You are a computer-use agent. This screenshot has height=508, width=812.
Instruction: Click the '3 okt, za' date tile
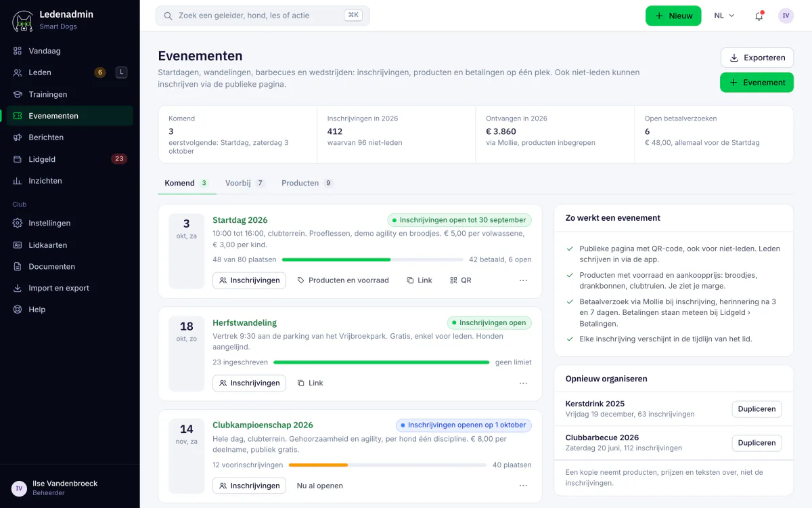[187, 251]
